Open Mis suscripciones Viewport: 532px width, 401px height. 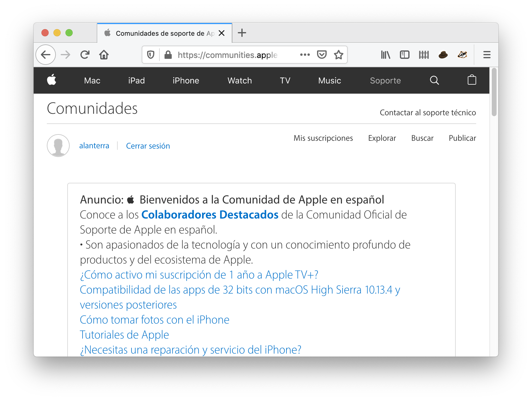[x=323, y=138]
